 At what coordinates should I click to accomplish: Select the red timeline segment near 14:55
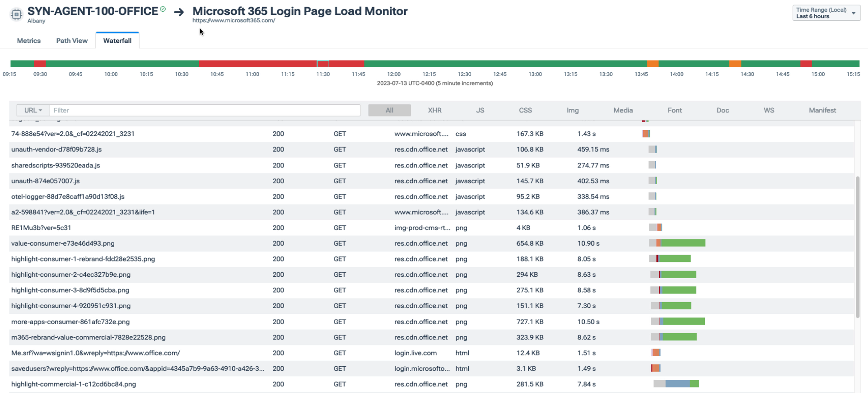[x=806, y=64]
